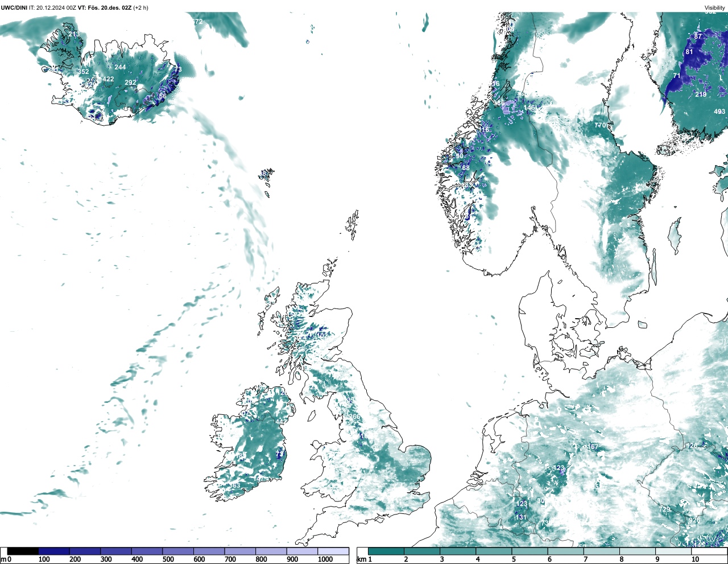Click the initial time '20.12.2024 00Z'
The image size is (728, 564).
coord(56,8)
